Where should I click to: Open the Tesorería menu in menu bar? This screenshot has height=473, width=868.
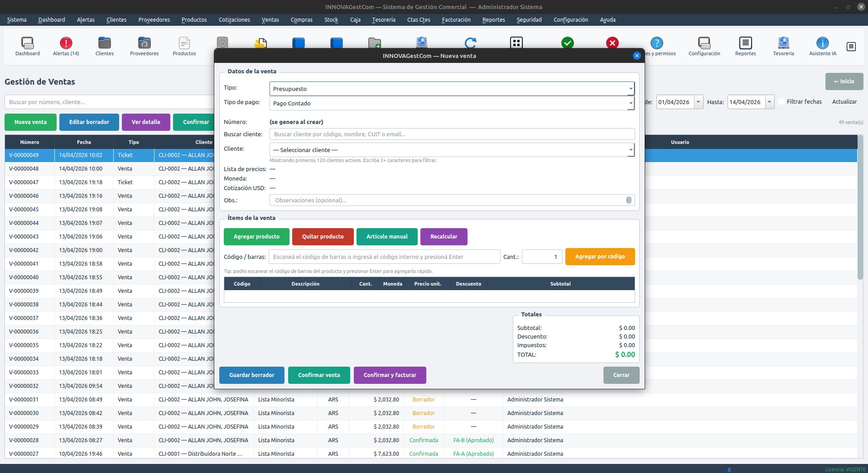383,20
